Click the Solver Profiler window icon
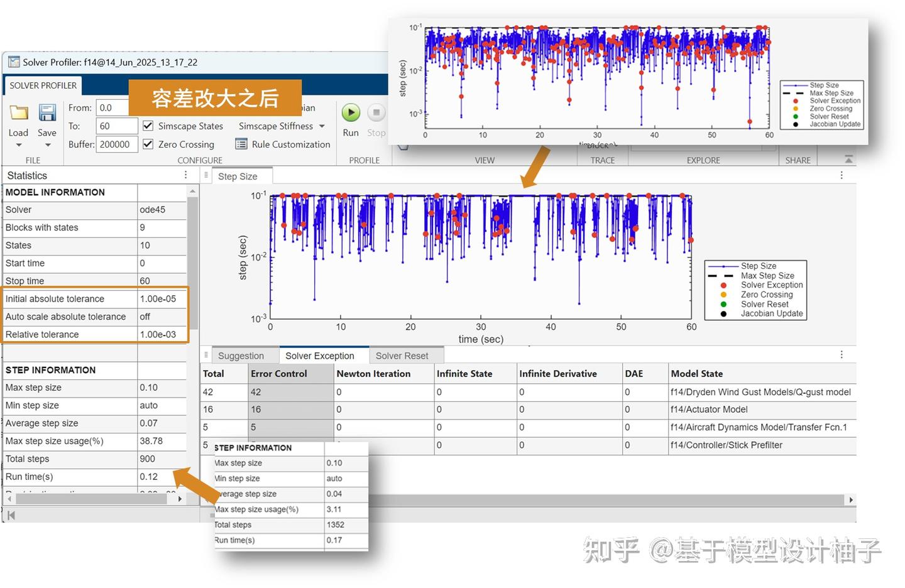This screenshot has width=905, height=588. pyautogui.click(x=14, y=62)
